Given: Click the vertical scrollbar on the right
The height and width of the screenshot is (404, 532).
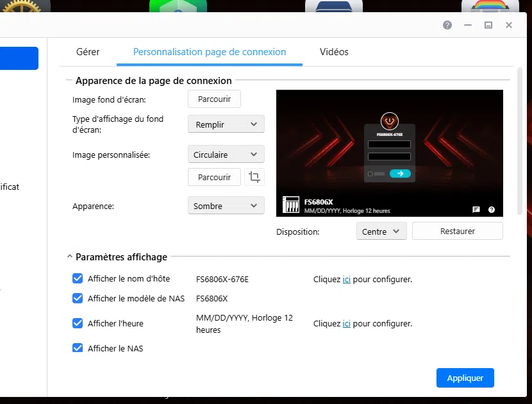Looking at the screenshot, I should pyautogui.click(x=519, y=141).
